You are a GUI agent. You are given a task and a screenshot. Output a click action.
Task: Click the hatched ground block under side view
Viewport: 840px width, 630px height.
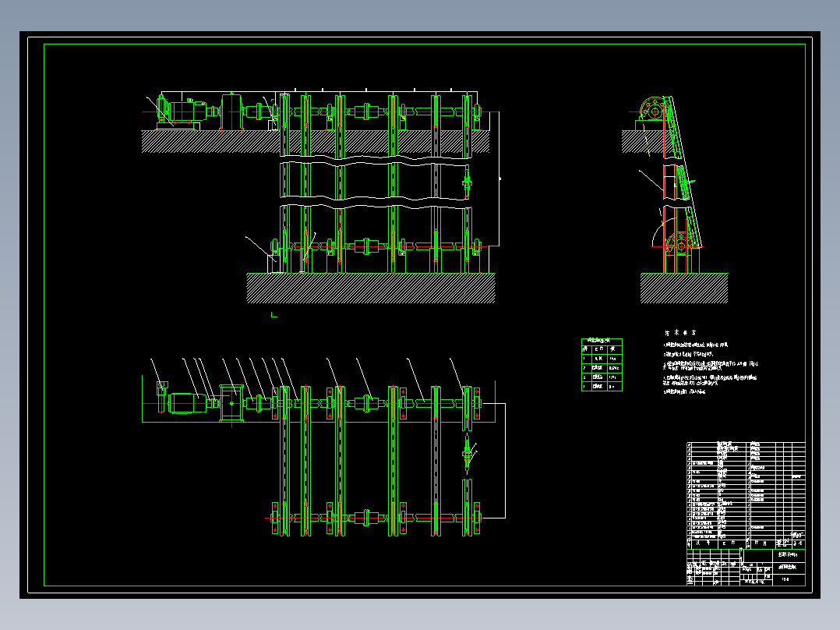coord(684,288)
